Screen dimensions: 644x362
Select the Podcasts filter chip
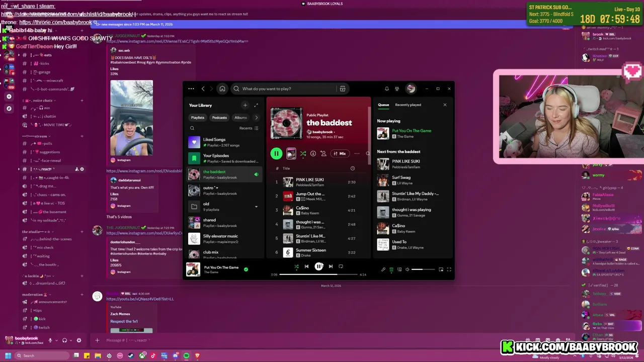219,117
